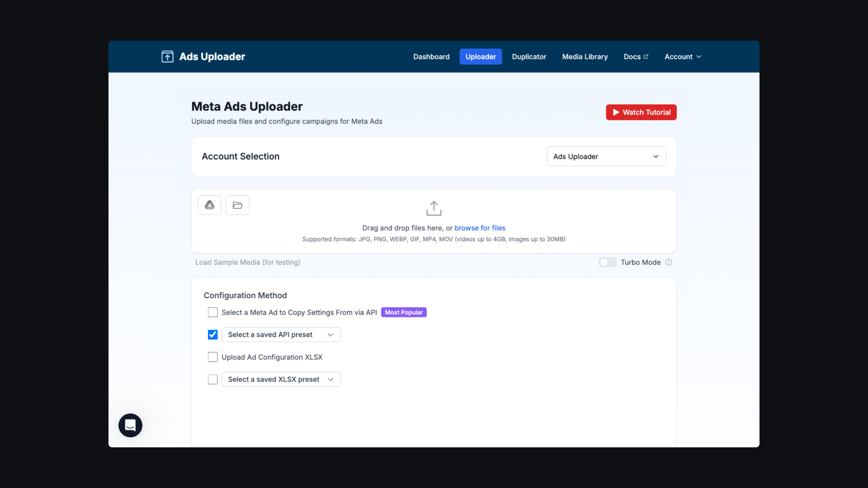Check Select a Meta Ad to Copy Settings box
Image resolution: width=868 pixels, height=488 pixels.
tap(213, 312)
